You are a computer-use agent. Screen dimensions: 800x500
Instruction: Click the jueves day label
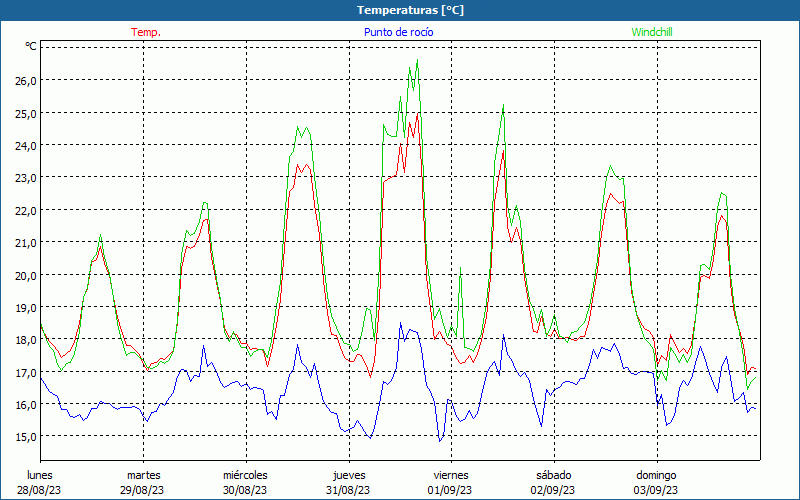pyautogui.click(x=349, y=475)
